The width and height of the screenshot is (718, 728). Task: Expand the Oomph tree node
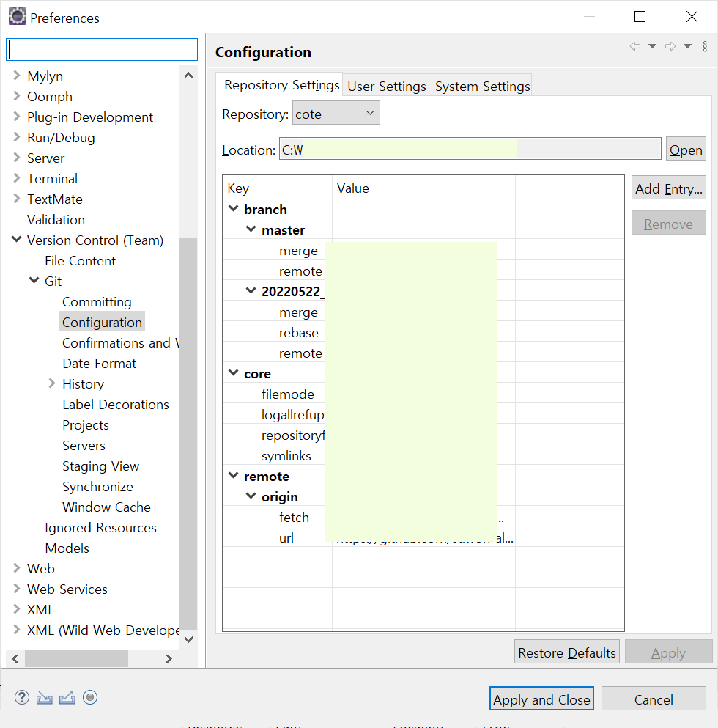click(x=17, y=95)
